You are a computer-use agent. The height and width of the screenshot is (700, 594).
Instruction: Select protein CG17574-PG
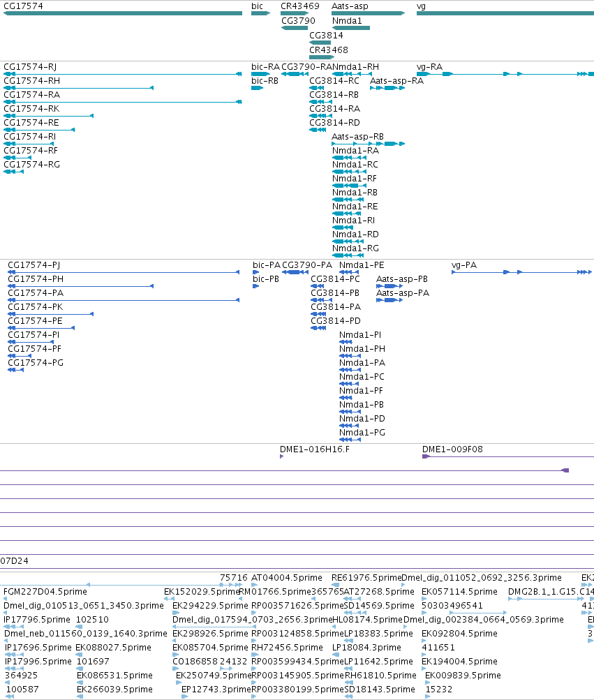15,370
